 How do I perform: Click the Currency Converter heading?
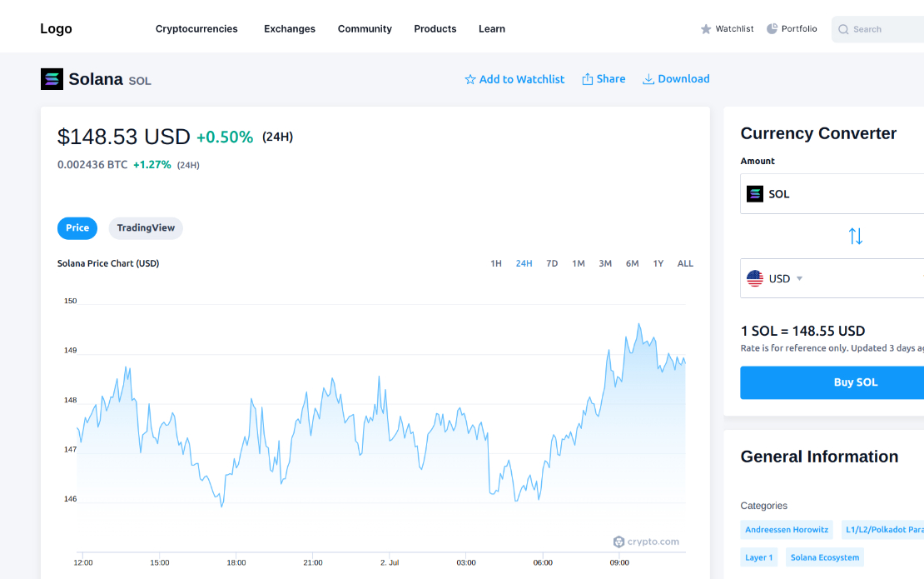click(x=818, y=133)
